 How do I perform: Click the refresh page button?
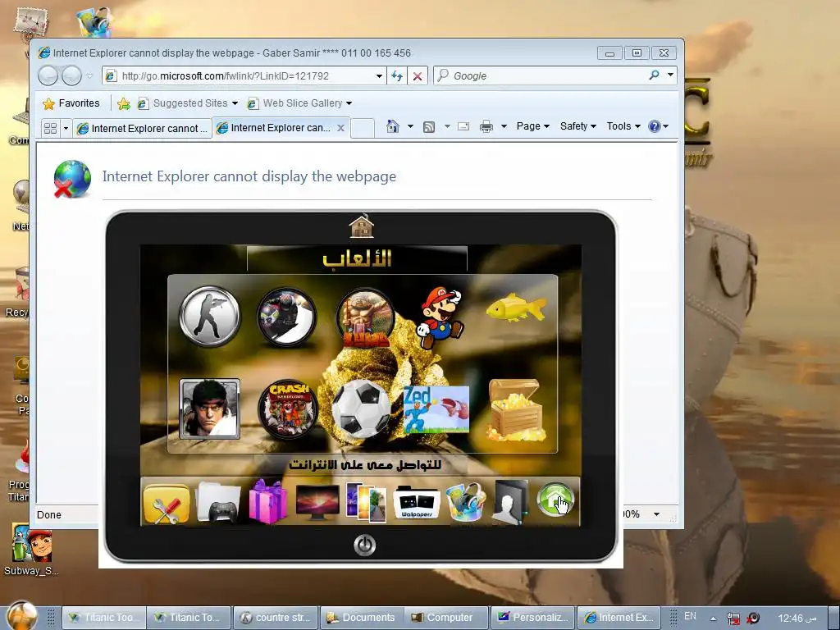click(396, 76)
